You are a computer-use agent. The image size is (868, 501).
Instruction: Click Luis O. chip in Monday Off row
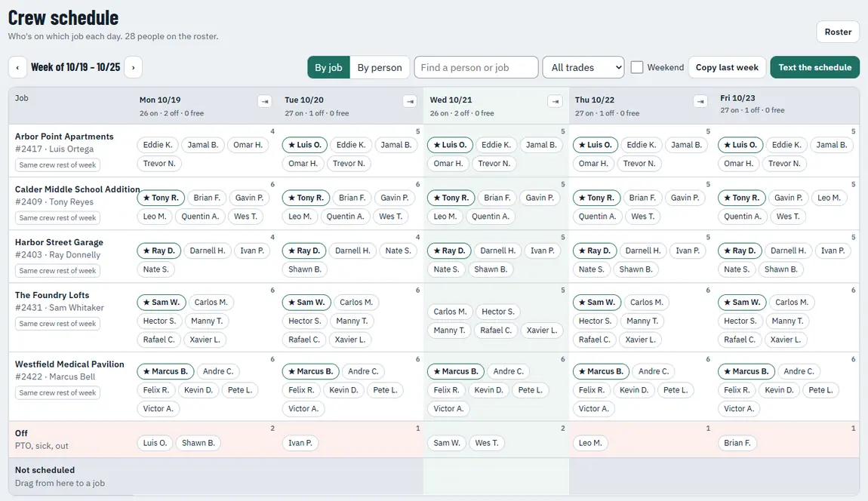(x=155, y=443)
